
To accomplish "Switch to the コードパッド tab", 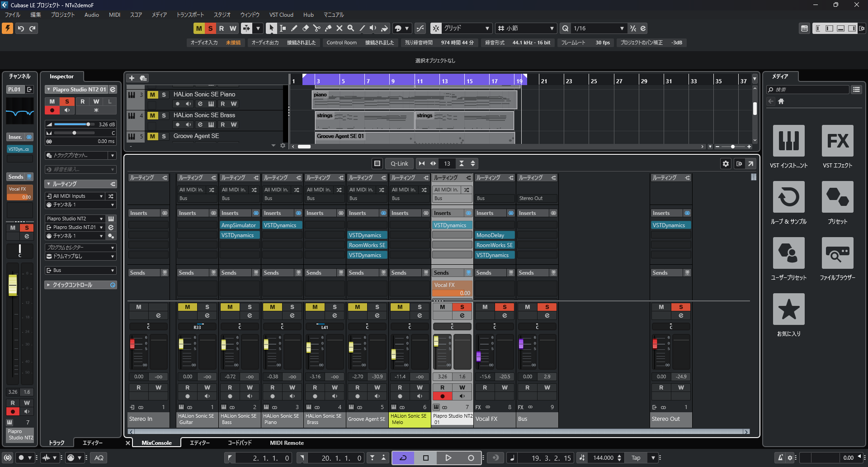I will [x=240, y=443].
